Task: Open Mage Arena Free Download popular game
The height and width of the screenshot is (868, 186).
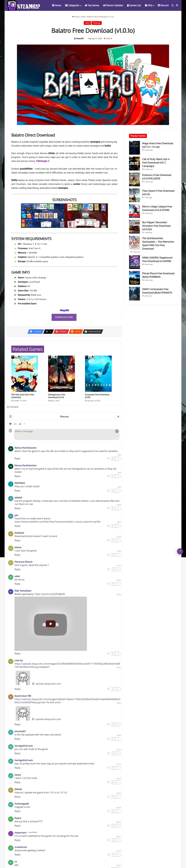Action: [x=158, y=145]
